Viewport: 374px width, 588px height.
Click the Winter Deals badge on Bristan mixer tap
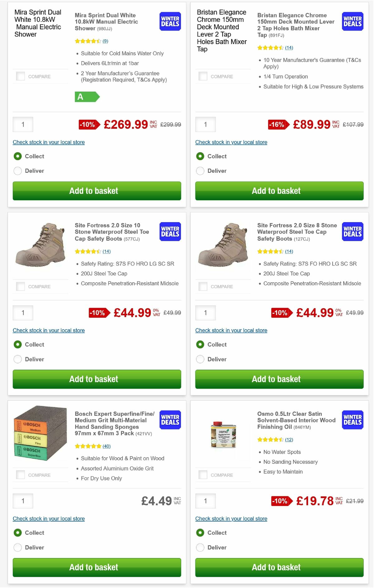[352, 21]
